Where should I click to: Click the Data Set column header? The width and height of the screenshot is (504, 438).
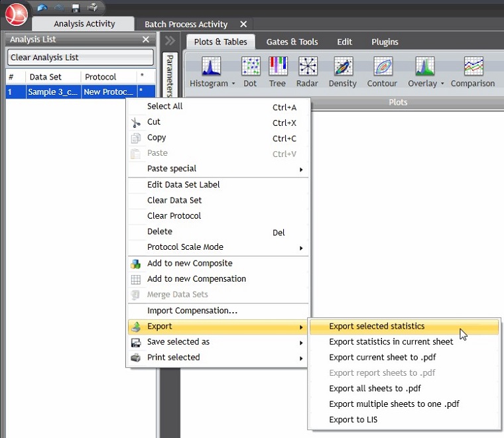click(53, 77)
